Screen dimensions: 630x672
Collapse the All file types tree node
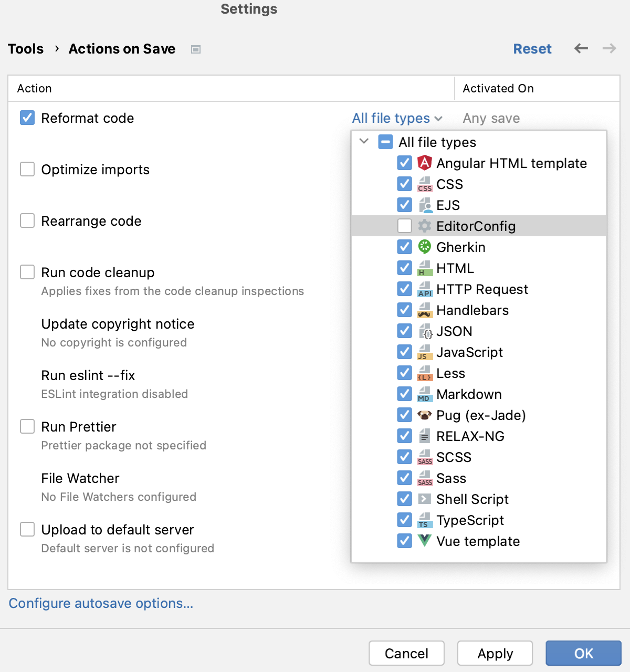click(x=364, y=142)
